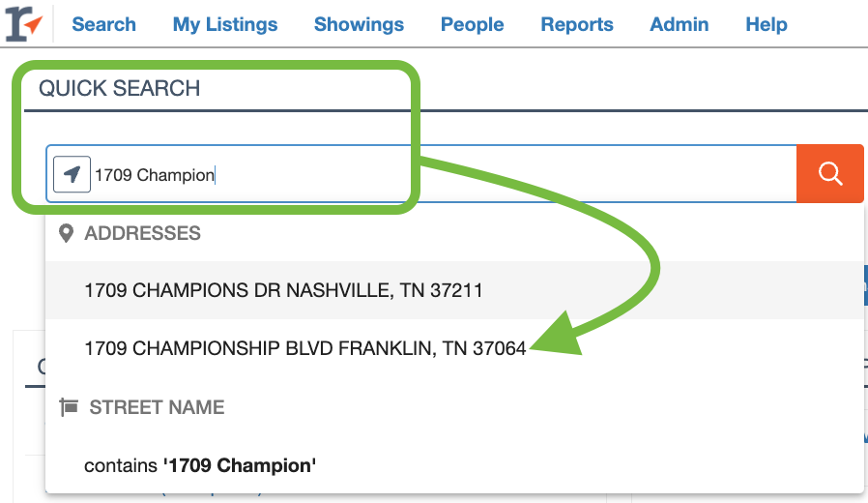This screenshot has height=503, width=868.
Task: Open the Help menu
Action: click(766, 24)
